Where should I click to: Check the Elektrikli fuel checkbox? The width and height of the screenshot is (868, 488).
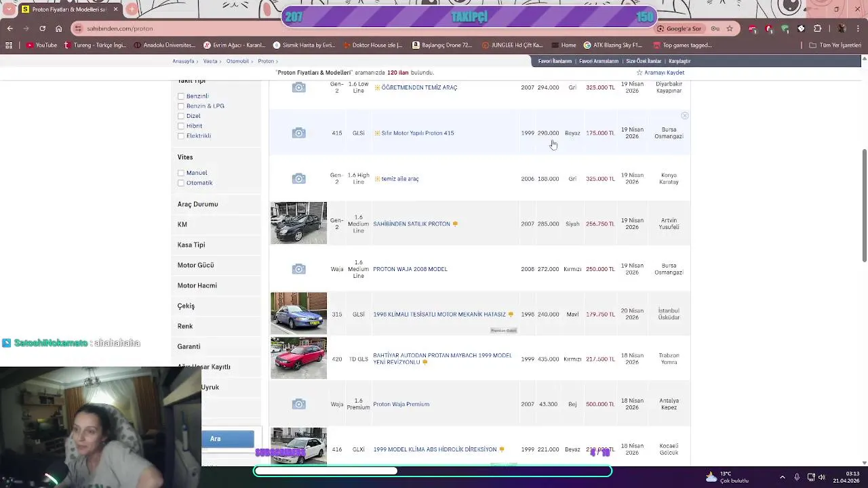tap(180, 136)
